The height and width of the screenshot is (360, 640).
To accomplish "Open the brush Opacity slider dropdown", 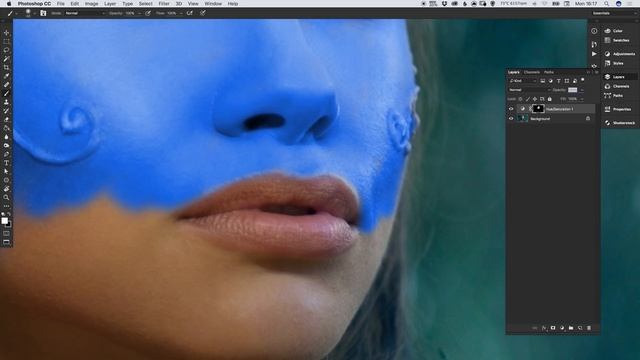I will [x=140, y=13].
